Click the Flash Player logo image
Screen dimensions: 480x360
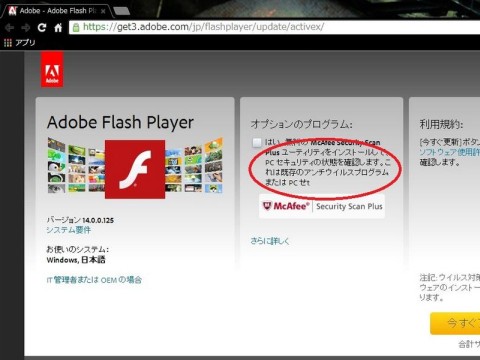(135, 169)
